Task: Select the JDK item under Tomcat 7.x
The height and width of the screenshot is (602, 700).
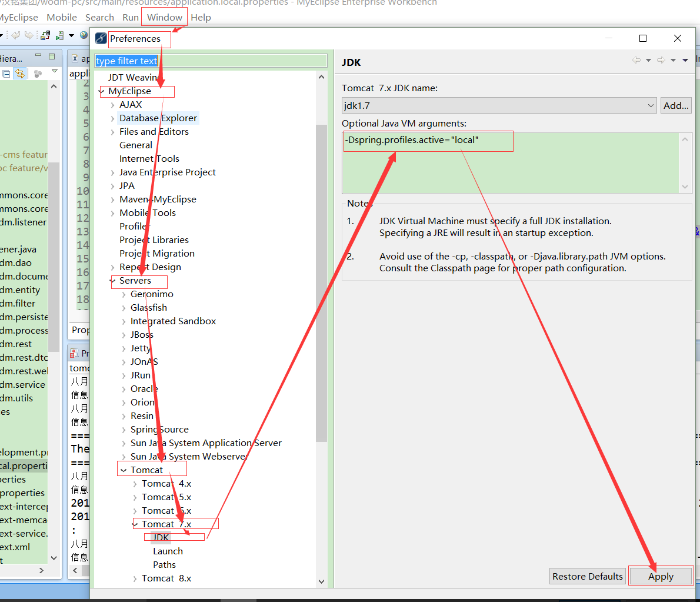Action: pos(161,537)
